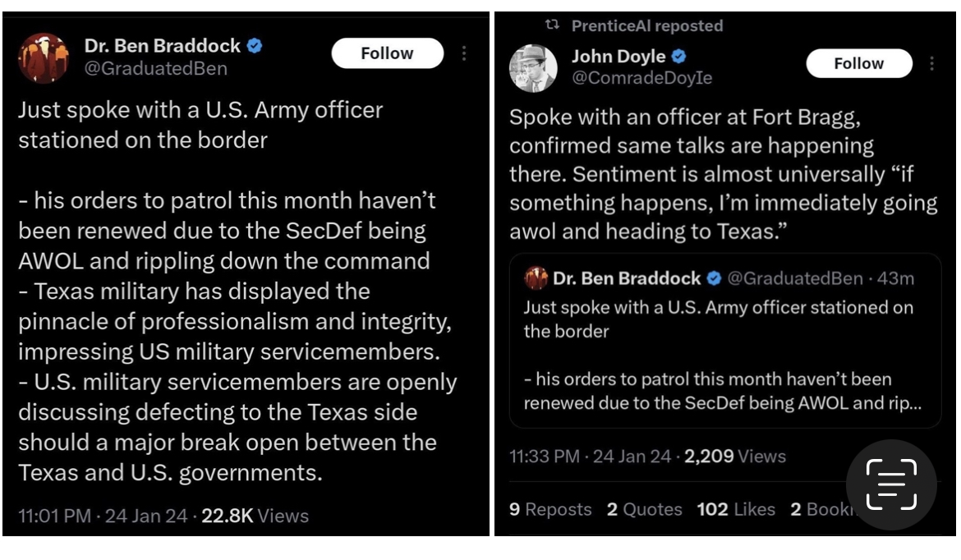
Task: Open the quoted Ben Braddock tweet
Action: (x=724, y=353)
